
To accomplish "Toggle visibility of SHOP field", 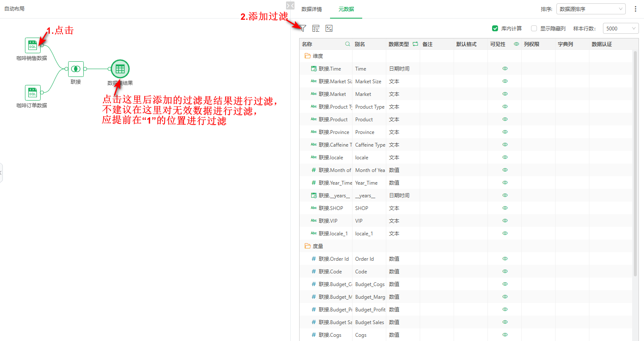I will point(505,208).
